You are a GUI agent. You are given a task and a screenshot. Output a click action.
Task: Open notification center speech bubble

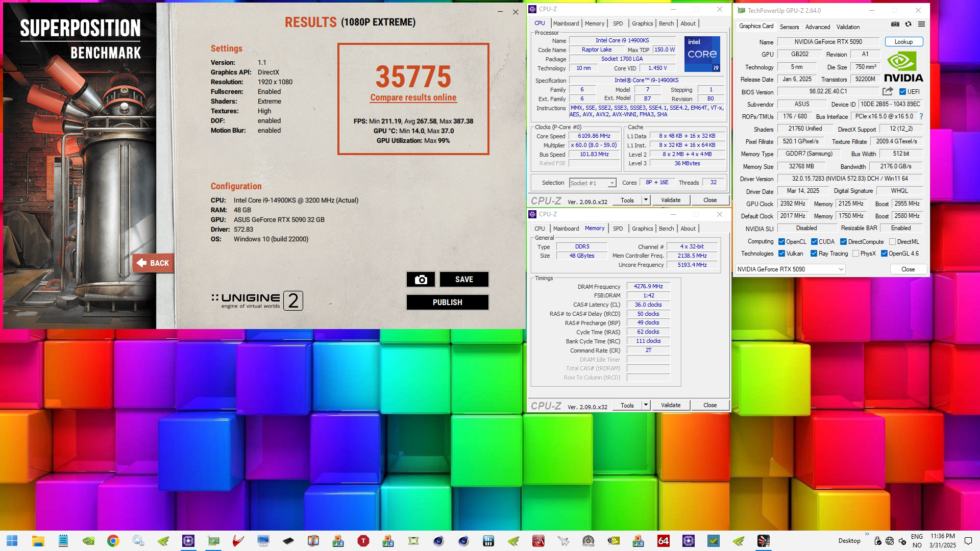968,541
